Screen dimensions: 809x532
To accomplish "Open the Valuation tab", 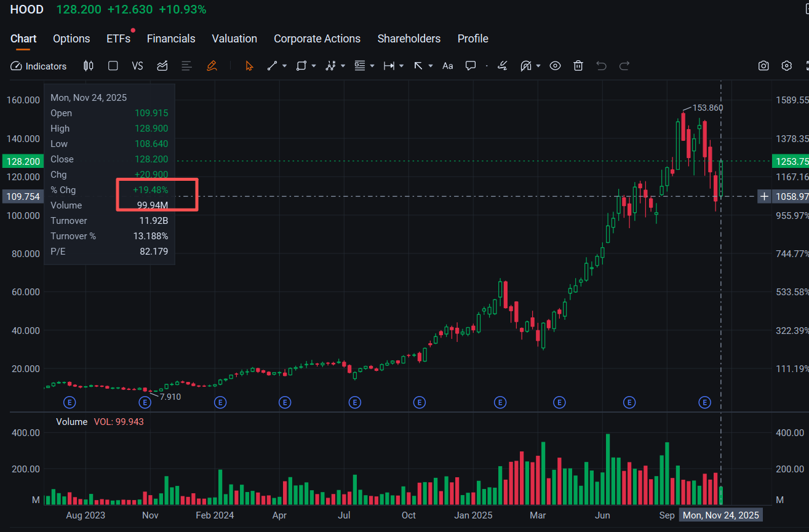I will [234, 39].
